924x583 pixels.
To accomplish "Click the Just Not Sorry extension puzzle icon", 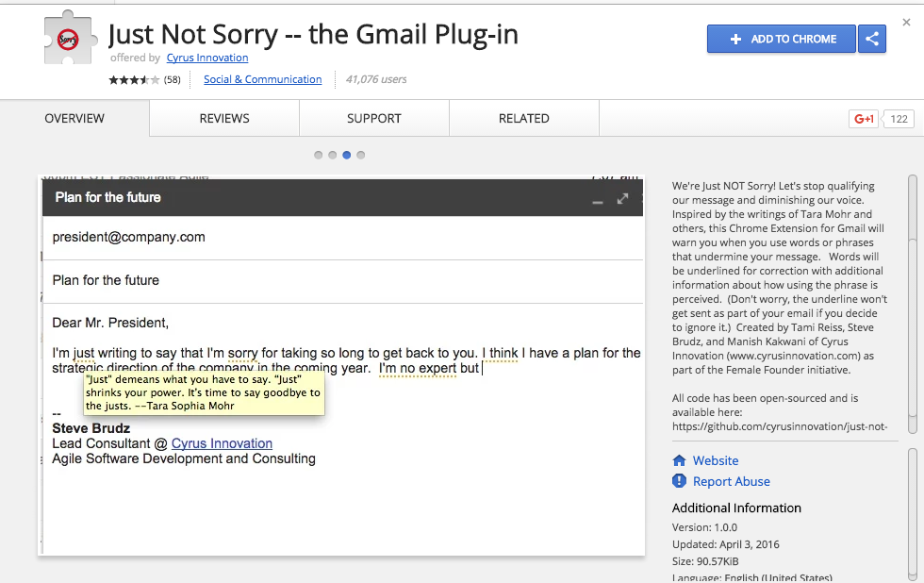I will [70, 39].
